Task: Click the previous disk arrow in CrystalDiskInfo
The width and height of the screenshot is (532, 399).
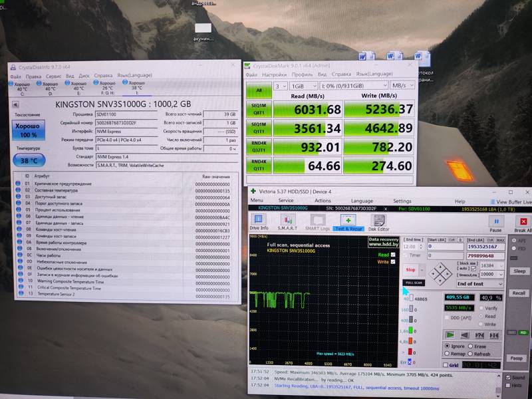Action: coord(17,104)
